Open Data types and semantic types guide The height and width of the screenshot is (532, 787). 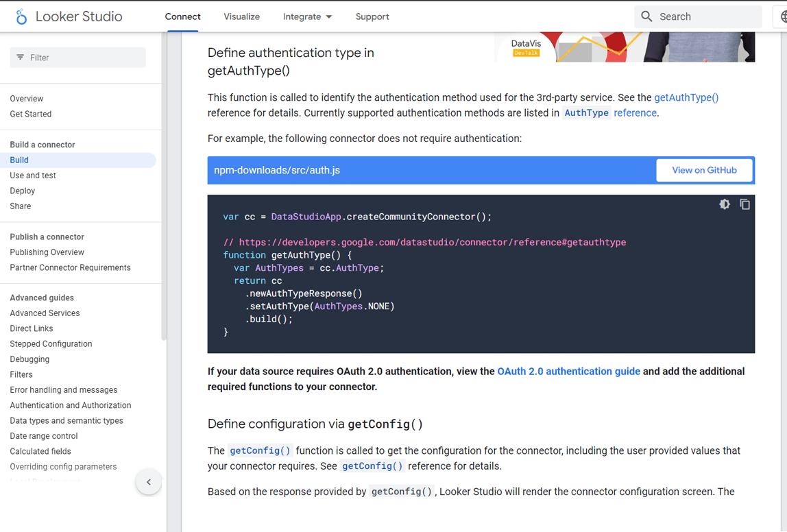tap(66, 420)
